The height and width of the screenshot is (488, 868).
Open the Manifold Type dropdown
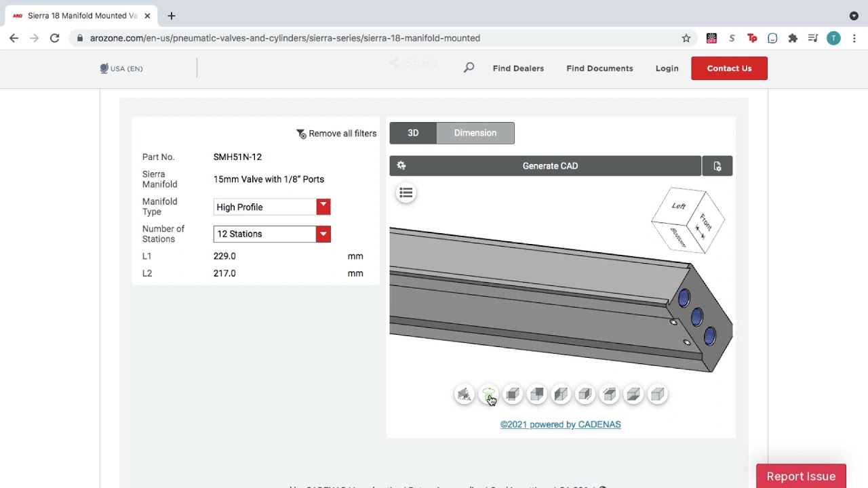coord(272,207)
